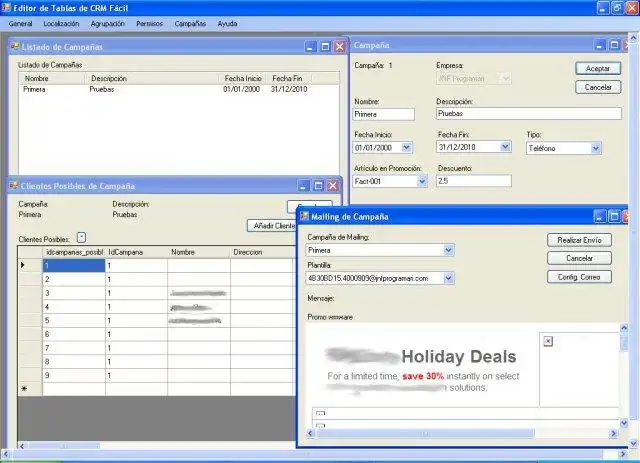
Task: Click the Descripción column header in campaign list
Action: [x=152, y=78]
